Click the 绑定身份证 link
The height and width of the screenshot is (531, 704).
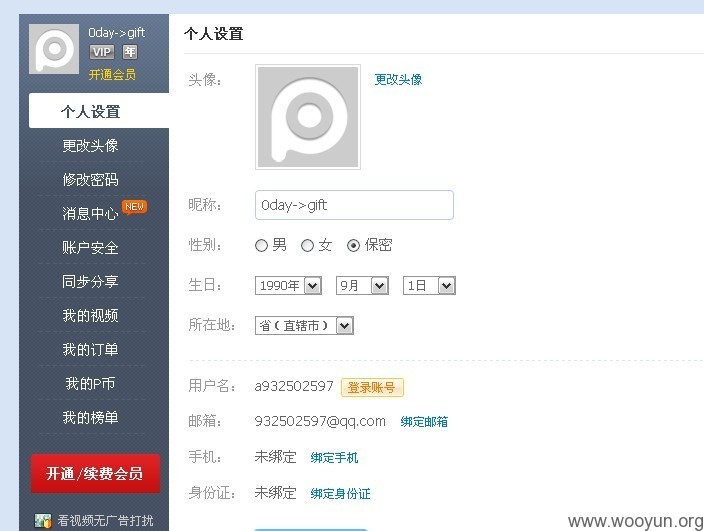click(340, 494)
